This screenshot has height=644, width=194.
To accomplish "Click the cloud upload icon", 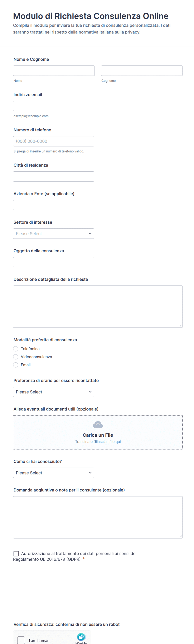I will [98, 425].
